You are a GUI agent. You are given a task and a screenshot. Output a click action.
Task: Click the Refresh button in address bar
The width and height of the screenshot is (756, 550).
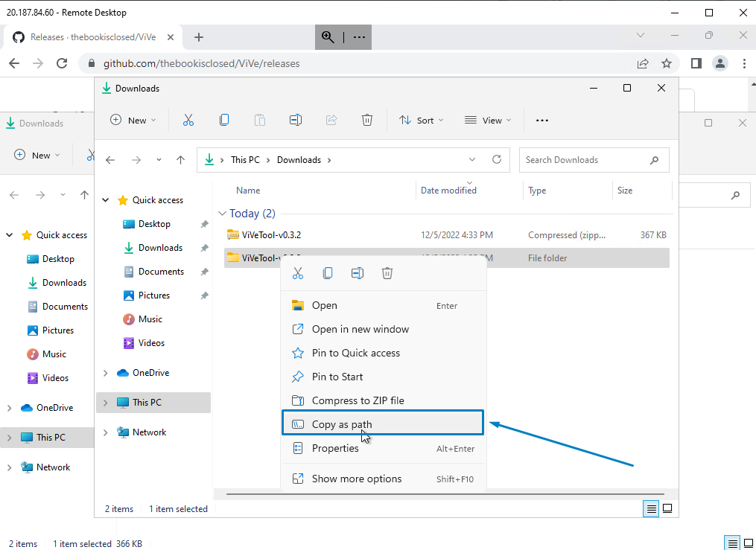pyautogui.click(x=497, y=159)
